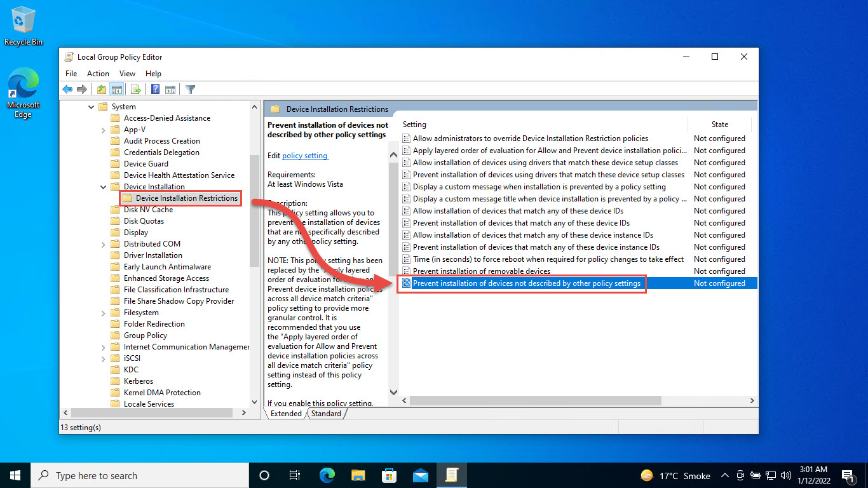Switch to the Standard tab

pyautogui.click(x=326, y=414)
